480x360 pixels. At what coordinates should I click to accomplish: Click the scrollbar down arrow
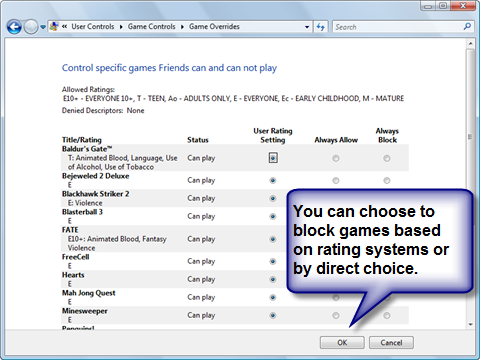tap(470, 324)
